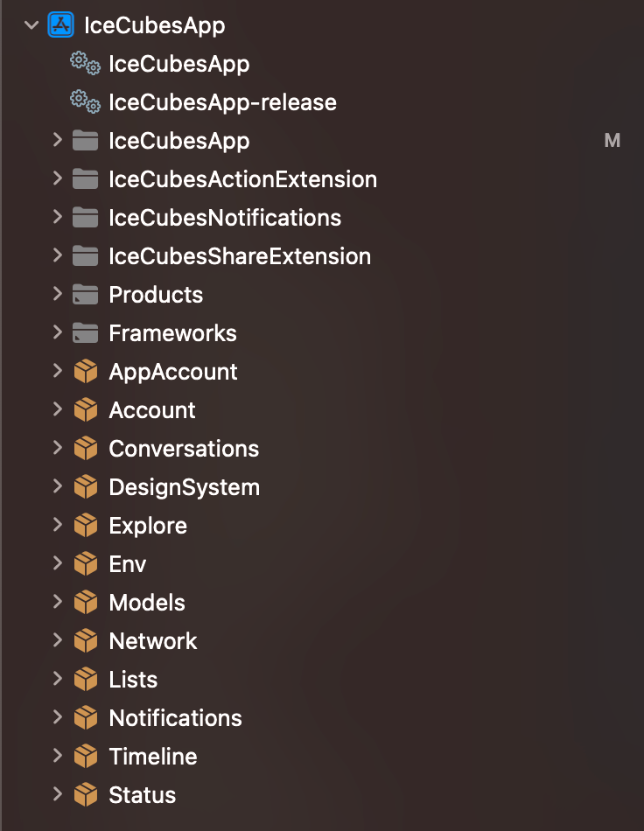
Task: Expand the Explore package chevron
Action: (x=57, y=525)
